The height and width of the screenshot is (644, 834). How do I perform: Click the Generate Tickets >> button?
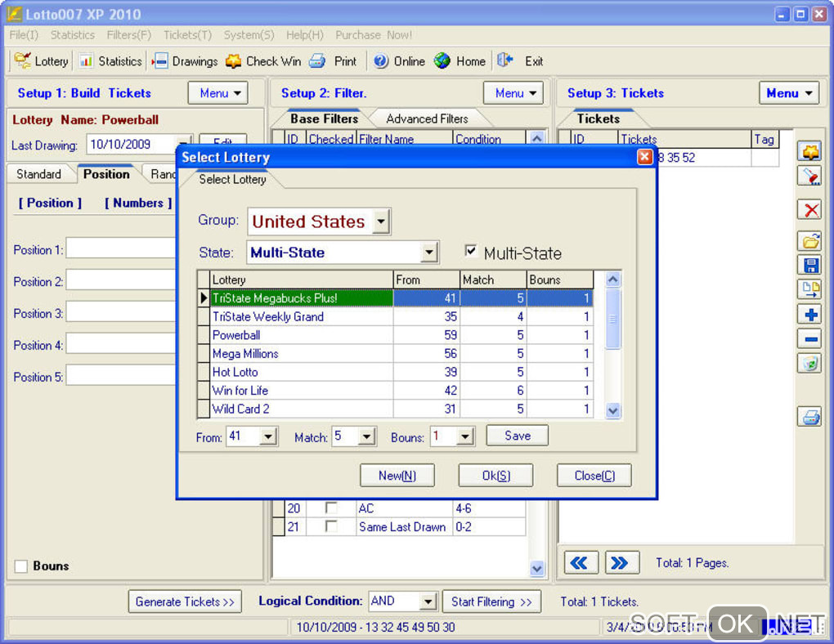tap(185, 602)
